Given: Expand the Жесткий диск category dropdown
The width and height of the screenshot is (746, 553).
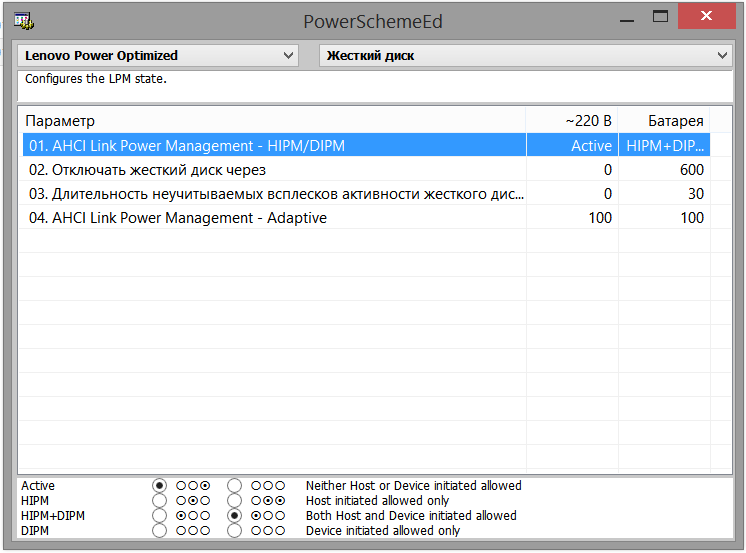Looking at the screenshot, I should (525, 56).
